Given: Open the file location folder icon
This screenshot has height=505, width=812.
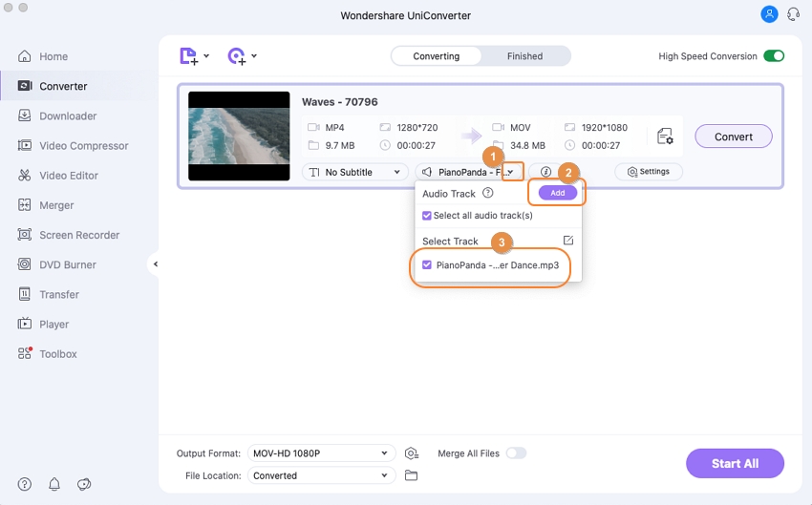Looking at the screenshot, I should [412, 475].
